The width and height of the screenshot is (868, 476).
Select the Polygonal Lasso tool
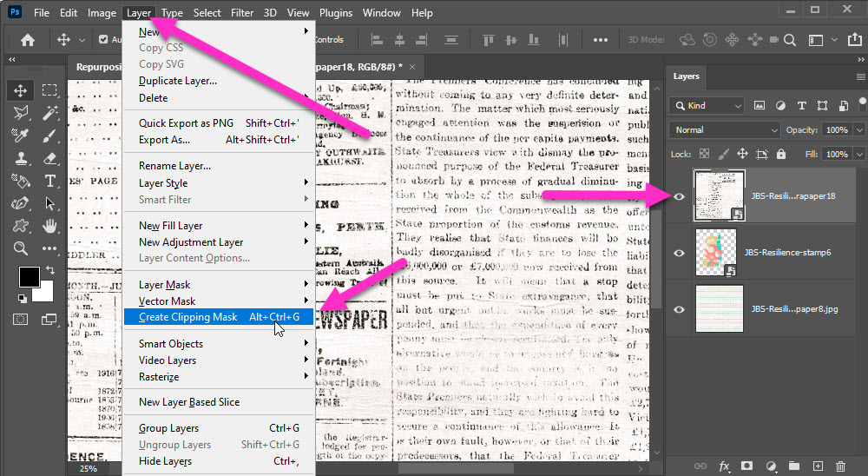(x=21, y=113)
